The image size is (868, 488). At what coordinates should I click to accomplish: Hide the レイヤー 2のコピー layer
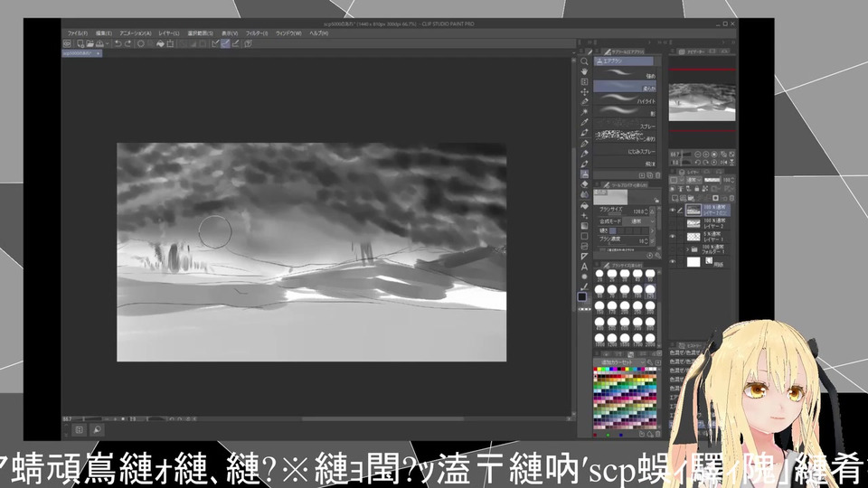click(672, 211)
